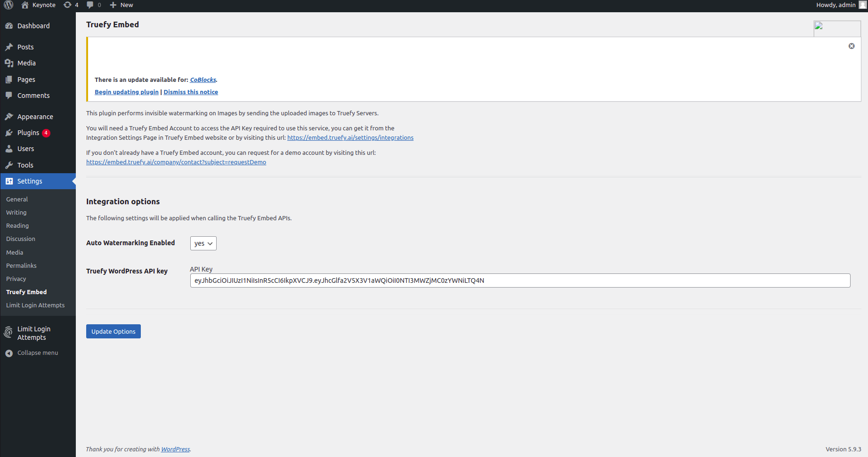Open the Media settings submenu item
Image resolution: width=868 pixels, height=457 pixels.
pyautogui.click(x=15, y=253)
